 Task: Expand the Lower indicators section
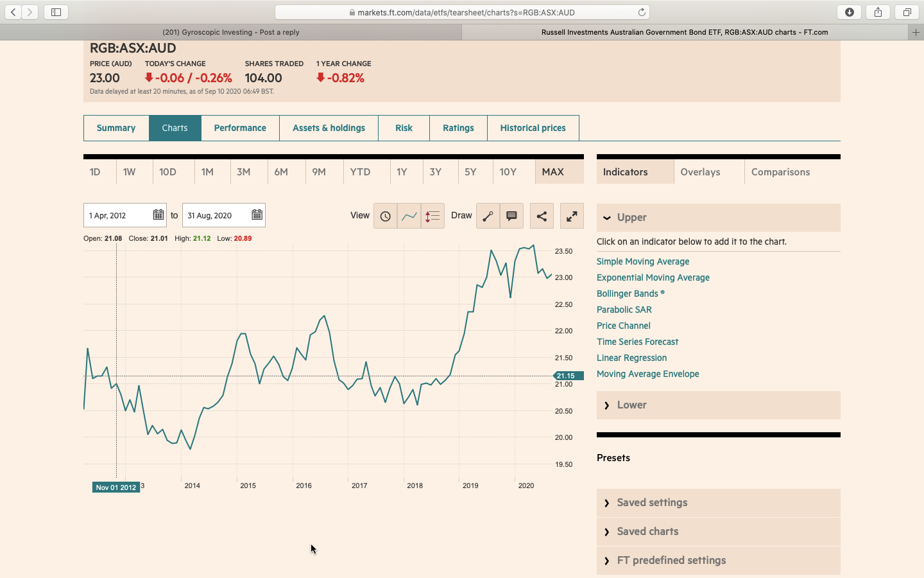pos(607,405)
